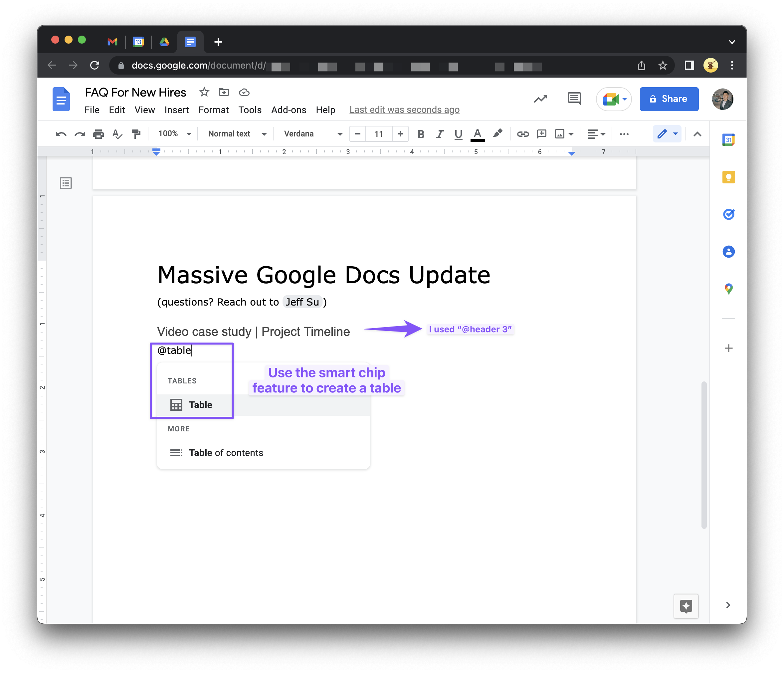
Task: Open the comment history icon
Action: (574, 99)
